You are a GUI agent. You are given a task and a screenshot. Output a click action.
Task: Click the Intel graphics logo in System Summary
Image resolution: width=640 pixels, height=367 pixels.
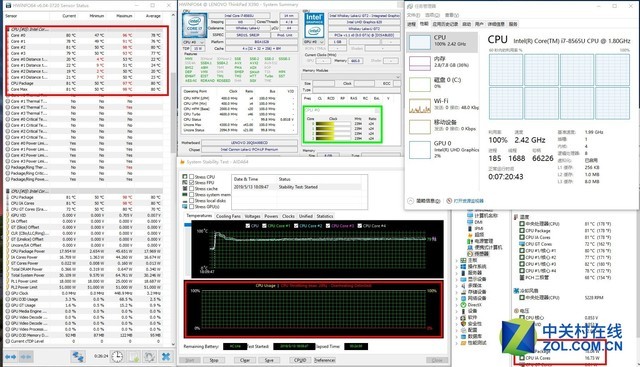tap(314, 25)
